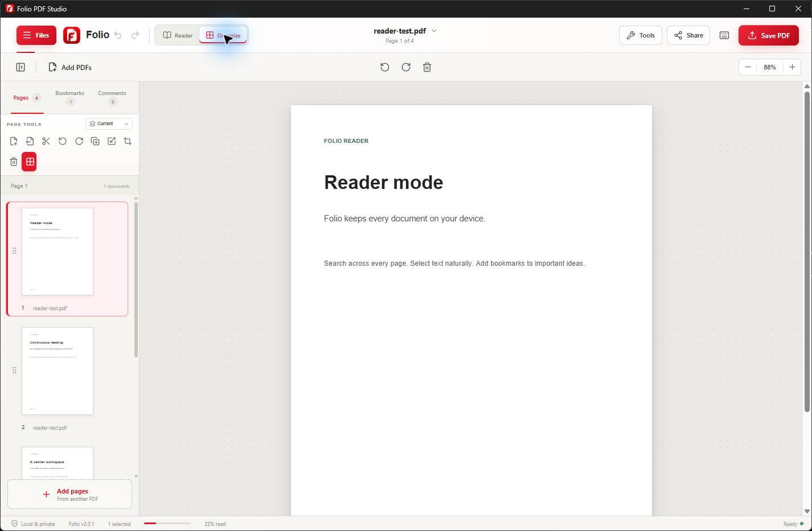Click the duplicate page icon
812x531 pixels.
[95, 141]
